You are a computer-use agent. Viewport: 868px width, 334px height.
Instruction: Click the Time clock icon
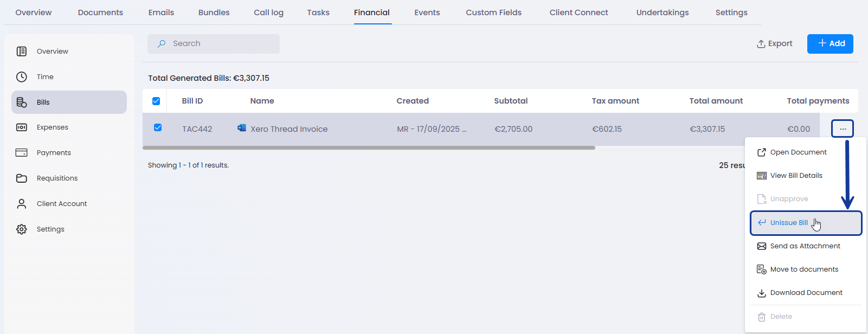point(22,77)
